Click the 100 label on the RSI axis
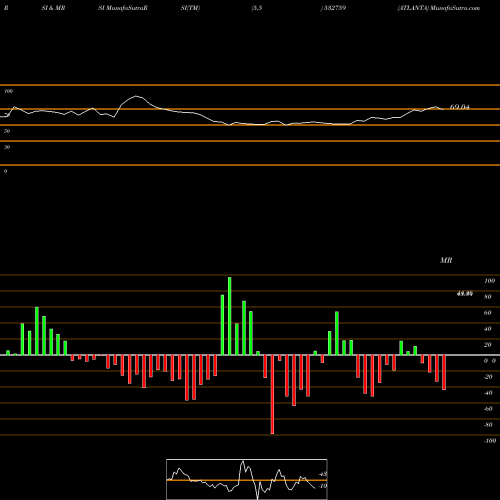This screenshot has height=500, width=500. 8,91
